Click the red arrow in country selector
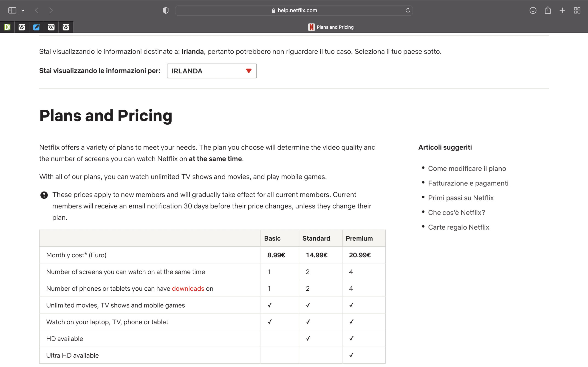 pyautogui.click(x=249, y=71)
